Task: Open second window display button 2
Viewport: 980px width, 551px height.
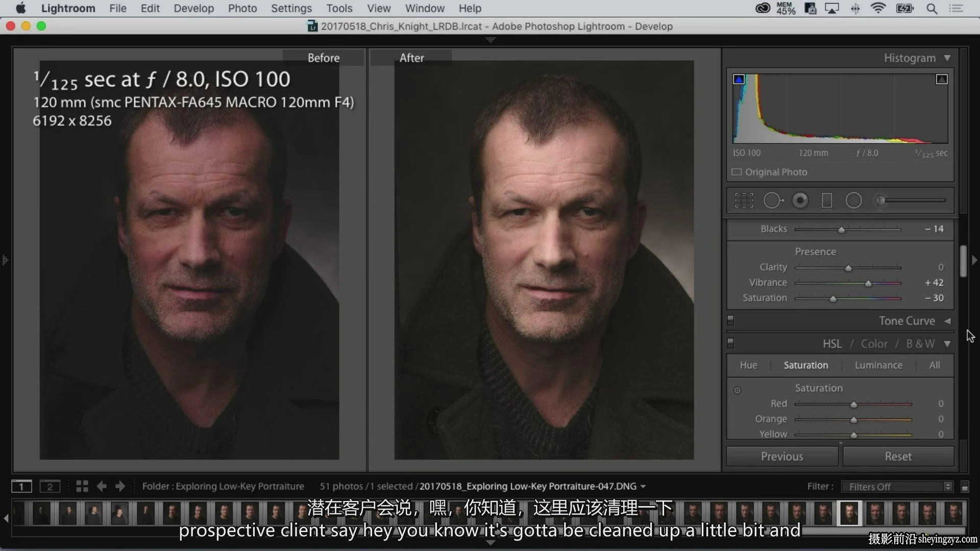Action: pyautogui.click(x=50, y=487)
